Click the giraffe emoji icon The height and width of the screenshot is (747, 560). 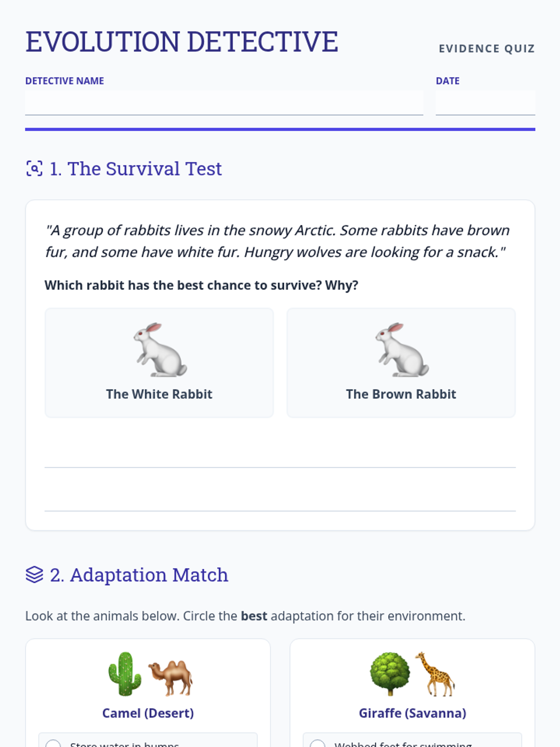coord(435,674)
